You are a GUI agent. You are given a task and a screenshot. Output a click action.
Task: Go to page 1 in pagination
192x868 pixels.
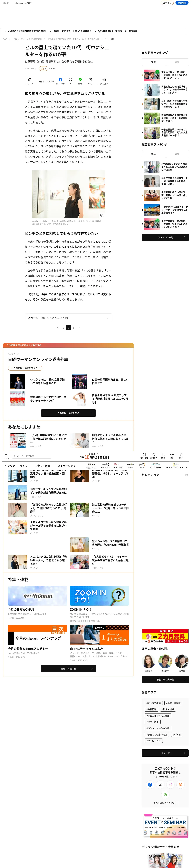(63, 328)
